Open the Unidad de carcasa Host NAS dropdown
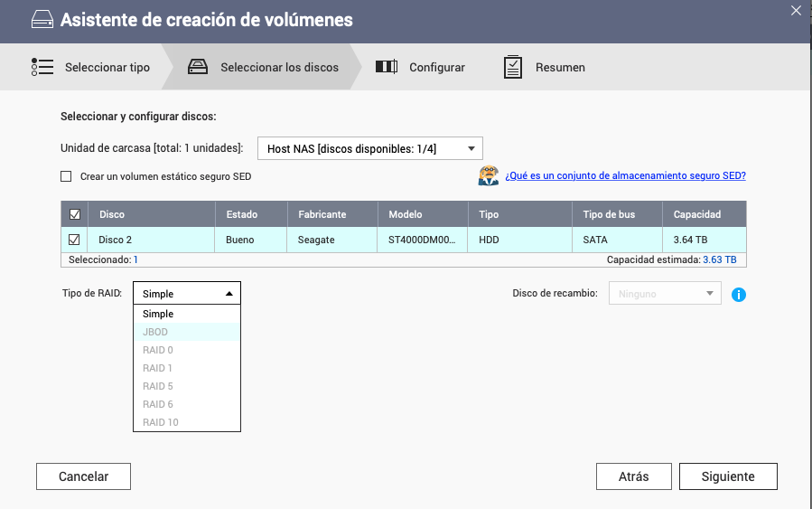This screenshot has width=812, height=509. (x=370, y=148)
